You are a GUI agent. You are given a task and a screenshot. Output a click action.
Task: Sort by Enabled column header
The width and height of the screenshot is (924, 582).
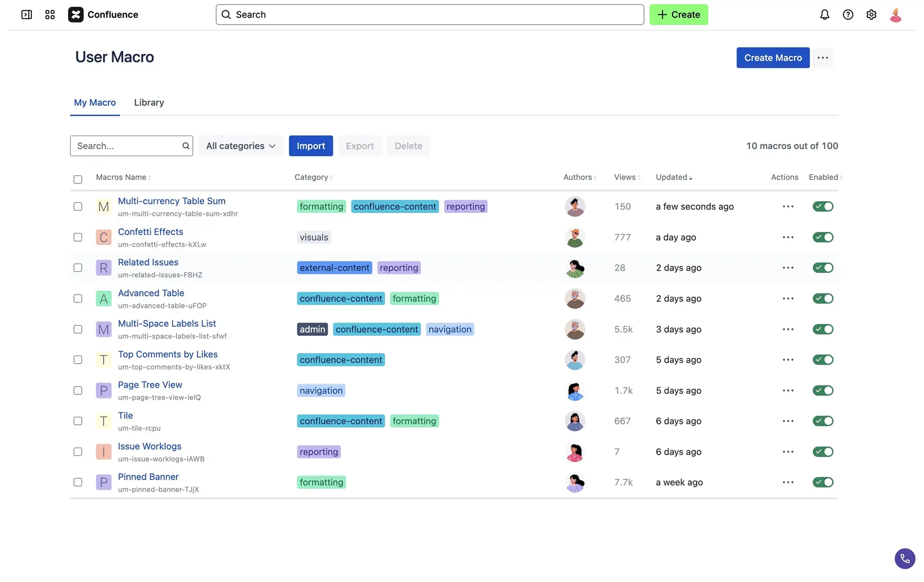pyautogui.click(x=825, y=177)
